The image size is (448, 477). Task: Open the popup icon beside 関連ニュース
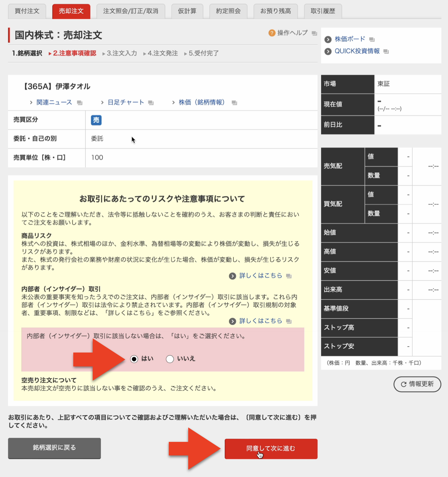pyautogui.click(x=80, y=103)
